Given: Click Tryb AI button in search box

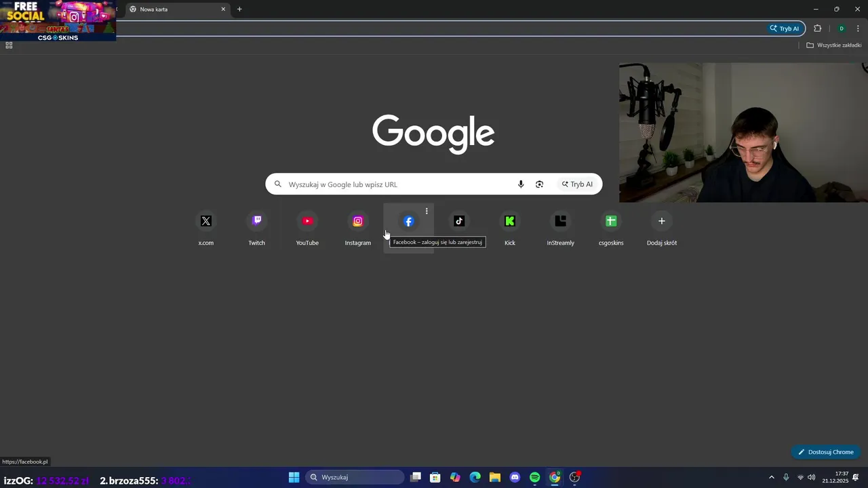Looking at the screenshot, I should pyautogui.click(x=577, y=184).
